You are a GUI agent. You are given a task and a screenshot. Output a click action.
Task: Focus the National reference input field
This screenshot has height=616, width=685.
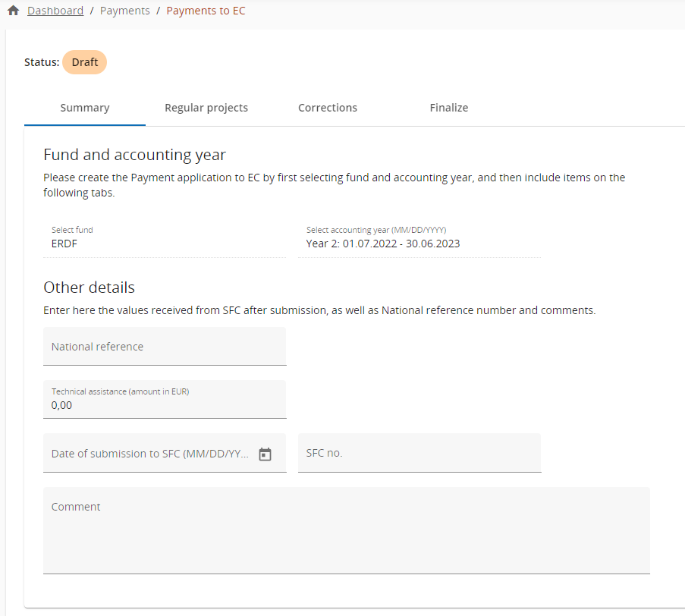pyautogui.click(x=164, y=347)
